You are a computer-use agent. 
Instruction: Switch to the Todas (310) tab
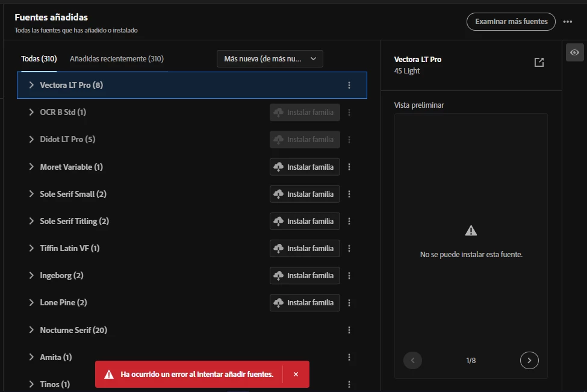[x=39, y=59]
